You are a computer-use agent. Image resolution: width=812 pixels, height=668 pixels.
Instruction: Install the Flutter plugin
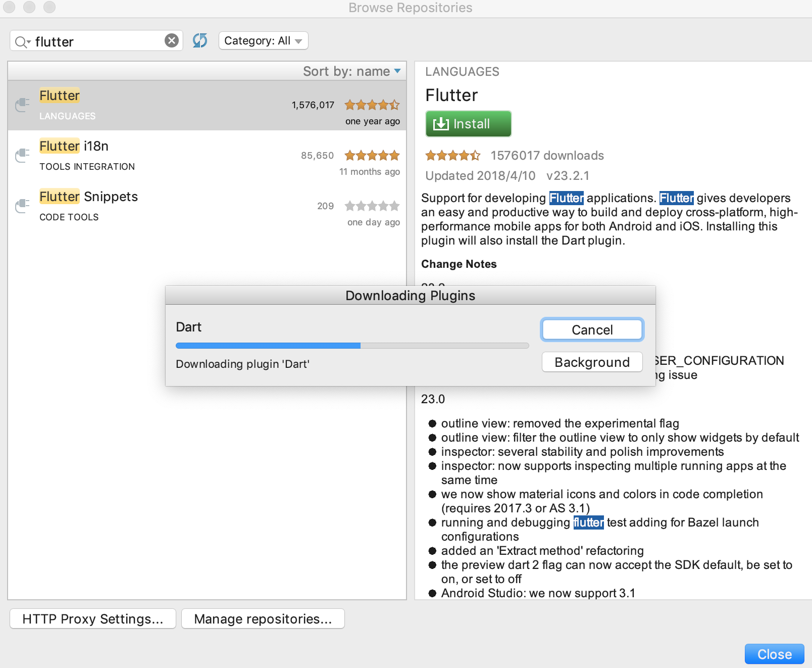468,124
